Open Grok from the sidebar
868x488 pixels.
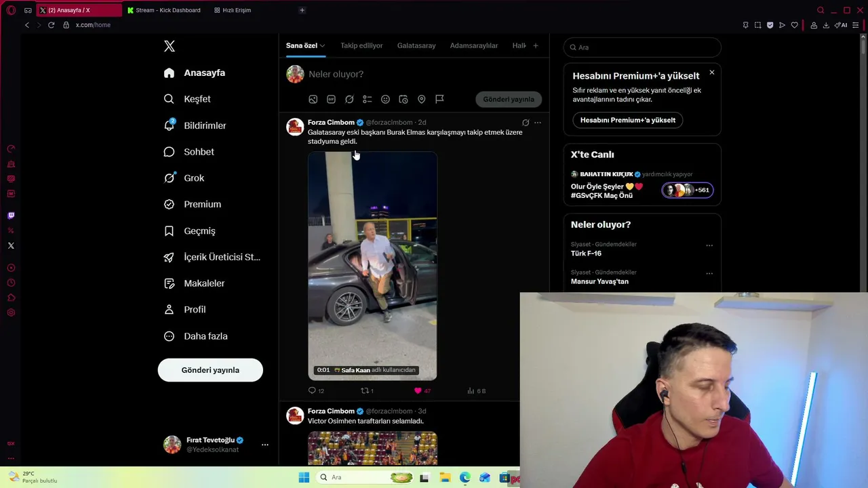(x=184, y=178)
